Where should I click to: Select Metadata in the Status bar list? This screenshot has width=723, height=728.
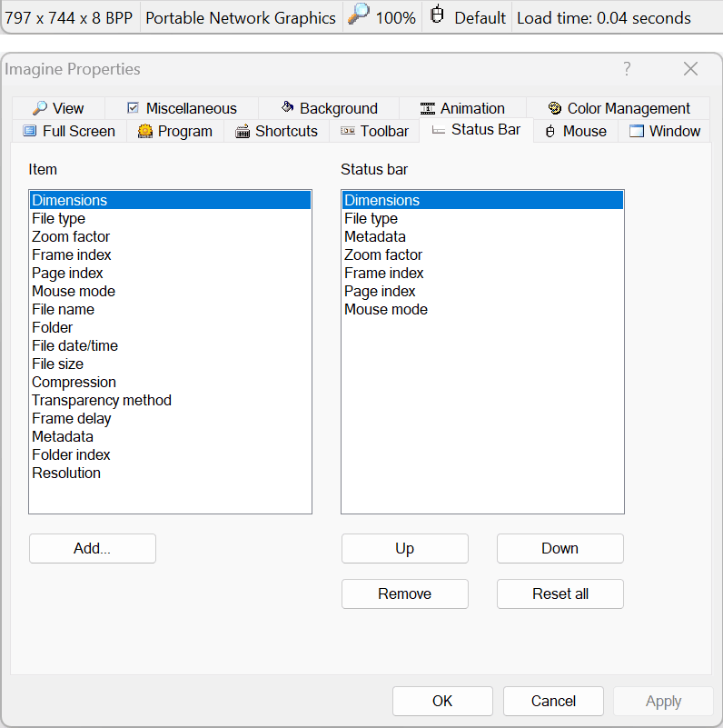pyautogui.click(x=482, y=236)
